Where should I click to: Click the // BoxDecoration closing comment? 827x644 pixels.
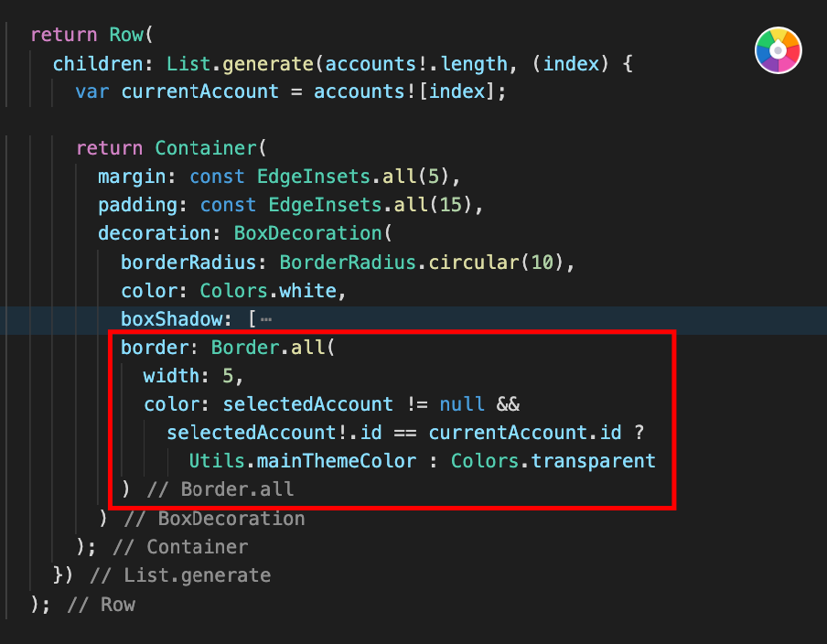(x=214, y=519)
